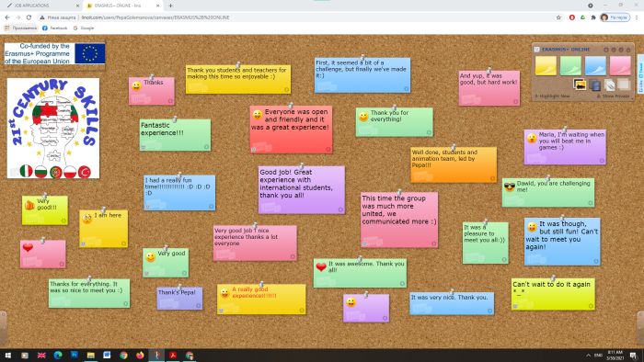The width and height of the screenshot is (644, 362).
Task: Select the 'And yup, it was good' pink note
Action: [x=489, y=87]
